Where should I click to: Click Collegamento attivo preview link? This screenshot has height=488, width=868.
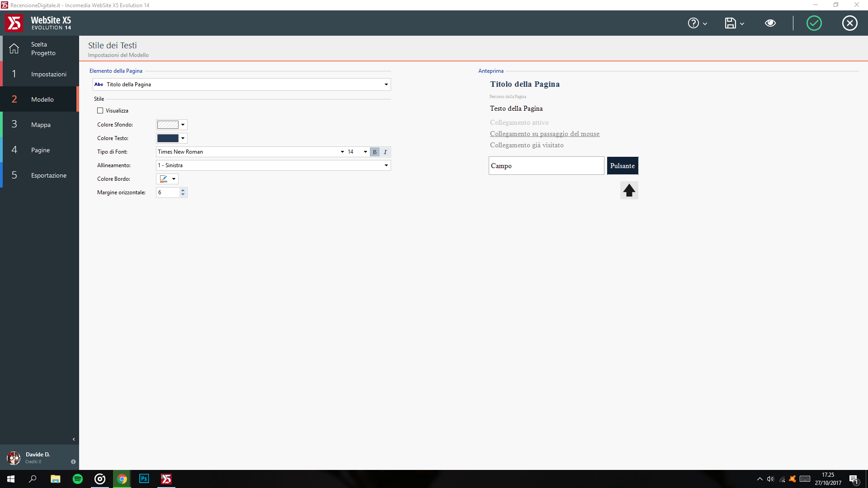[x=519, y=122]
